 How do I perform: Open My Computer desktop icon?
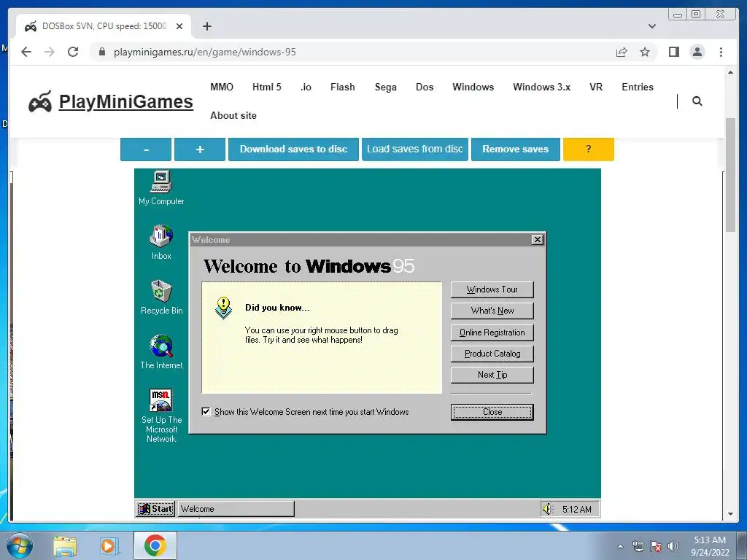tap(161, 187)
